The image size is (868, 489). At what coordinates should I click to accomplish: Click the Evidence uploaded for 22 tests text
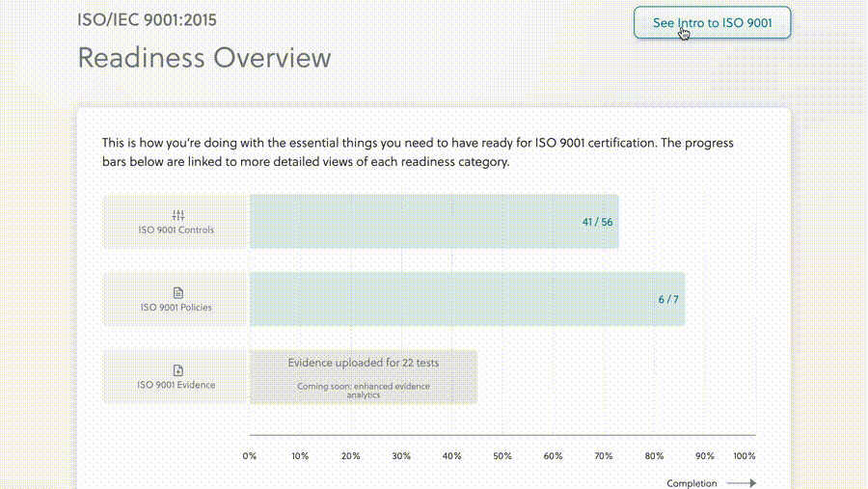click(364, 363)
